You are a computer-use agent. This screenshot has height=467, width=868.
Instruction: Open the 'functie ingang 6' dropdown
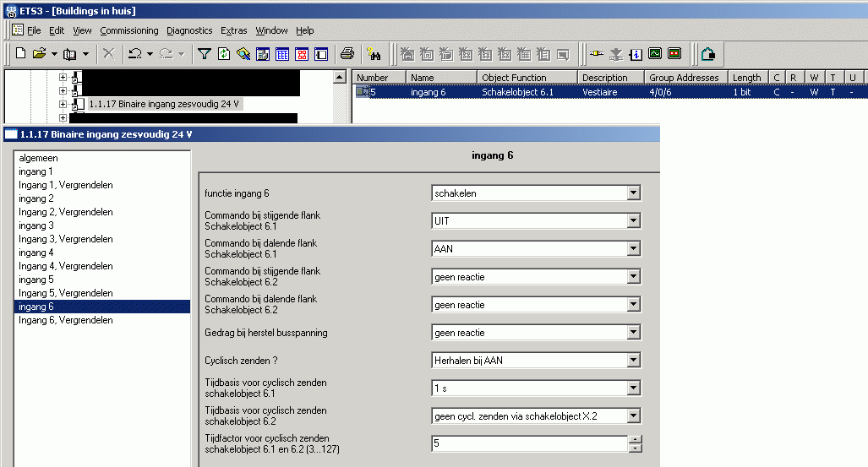tap(634, 193)
